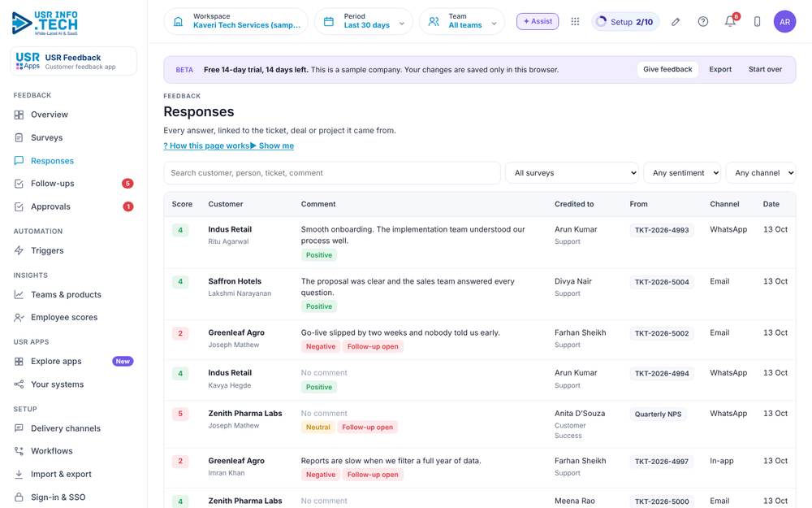The height and width of the screenshot is (508, 812).
Task: Click Positive tag on the Saffron Hotels row
Action: tap(319, 307)
